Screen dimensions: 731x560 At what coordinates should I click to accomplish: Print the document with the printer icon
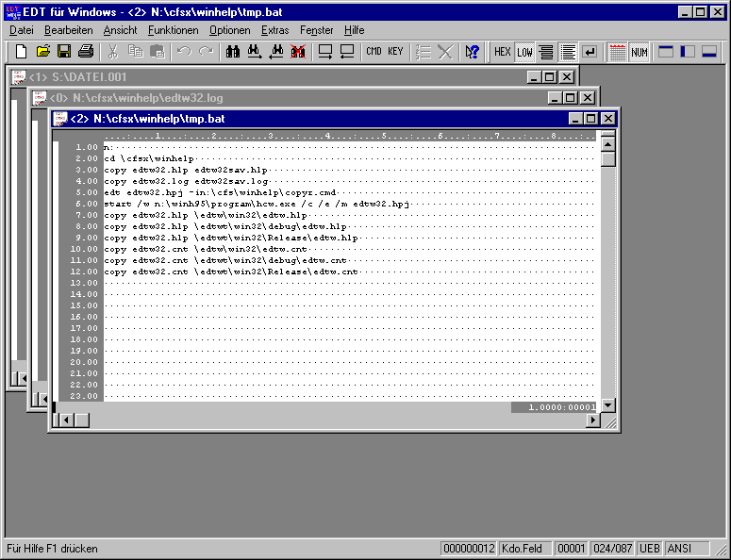86,52
